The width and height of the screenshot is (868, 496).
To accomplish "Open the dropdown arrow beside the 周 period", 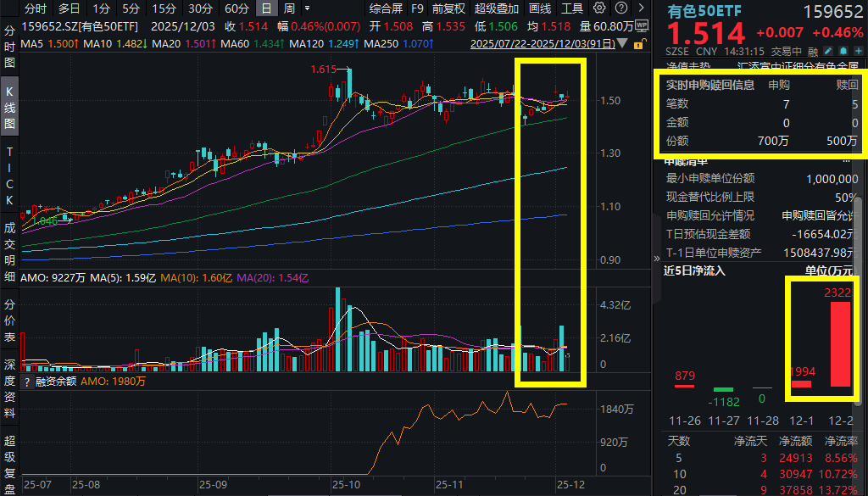I will pyautogui.click(x=308, y=8).
